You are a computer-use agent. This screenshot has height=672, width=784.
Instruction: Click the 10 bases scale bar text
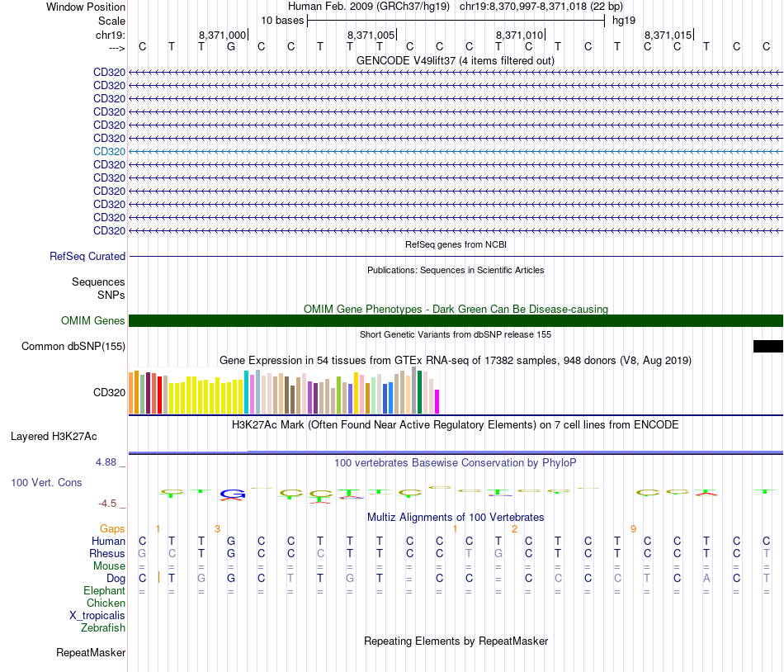point(282,21)
